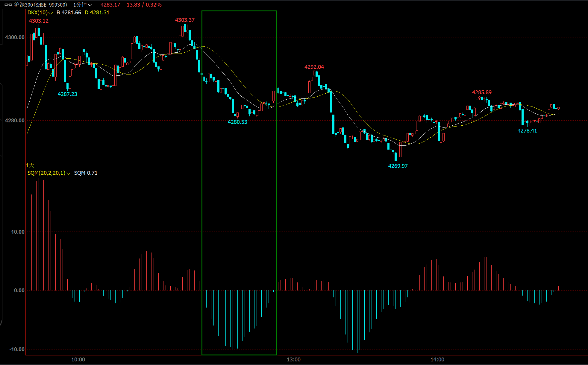Select the 13:00 time axis marker

tap(294, 360)
